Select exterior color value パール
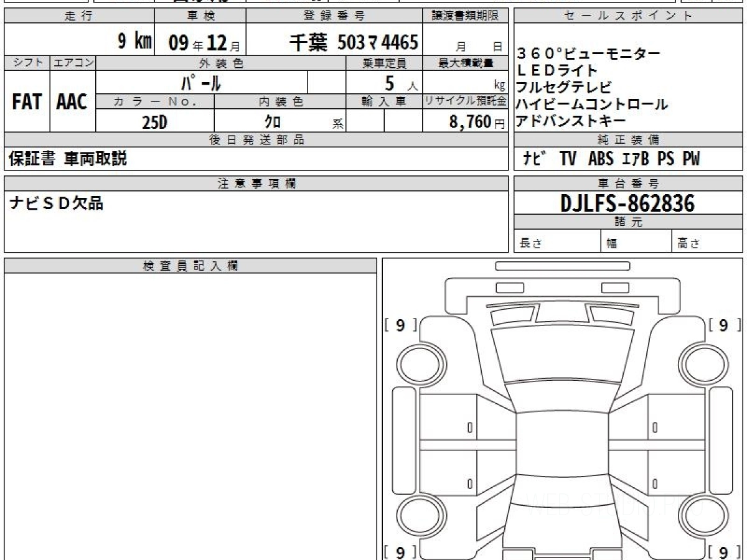The height and width of the screenshot is (560, 747). point(201,82)
